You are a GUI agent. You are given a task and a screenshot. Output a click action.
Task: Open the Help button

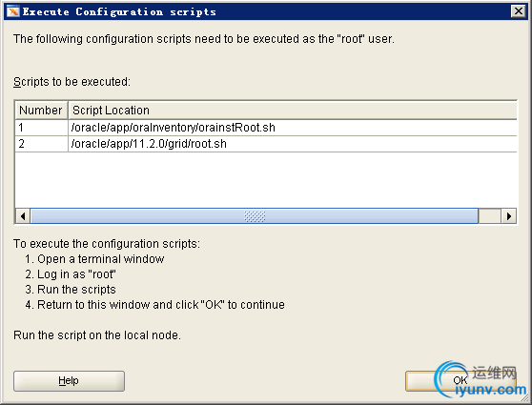pos(69,381)
